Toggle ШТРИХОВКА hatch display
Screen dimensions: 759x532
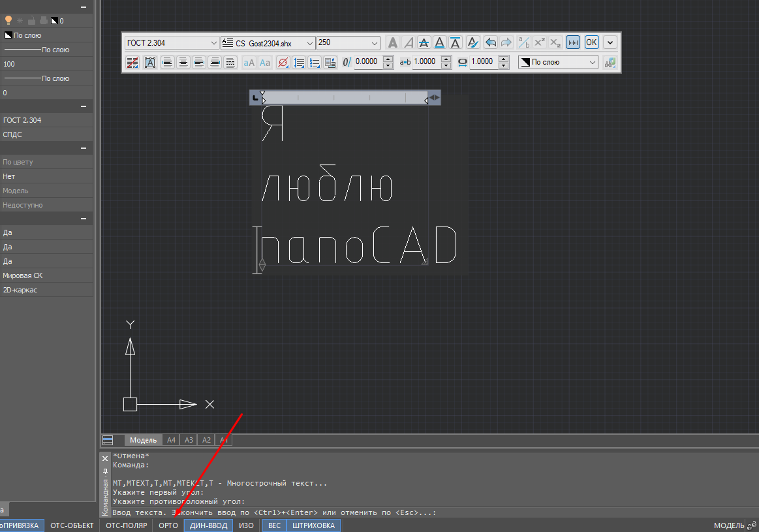[314, 525]
